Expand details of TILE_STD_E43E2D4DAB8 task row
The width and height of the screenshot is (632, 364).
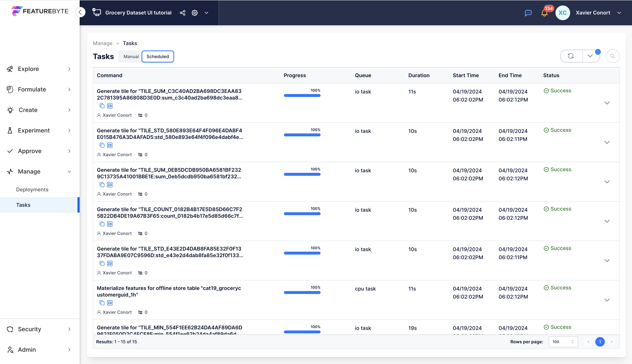607,260
